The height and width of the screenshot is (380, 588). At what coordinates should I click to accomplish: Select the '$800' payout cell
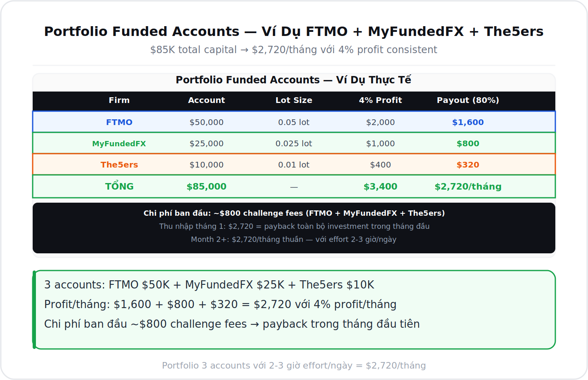(x=468, y=143)
